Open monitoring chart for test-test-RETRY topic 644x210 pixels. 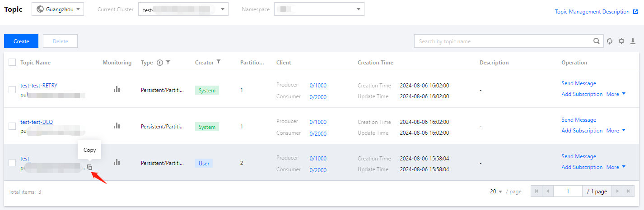pos(117,90)
